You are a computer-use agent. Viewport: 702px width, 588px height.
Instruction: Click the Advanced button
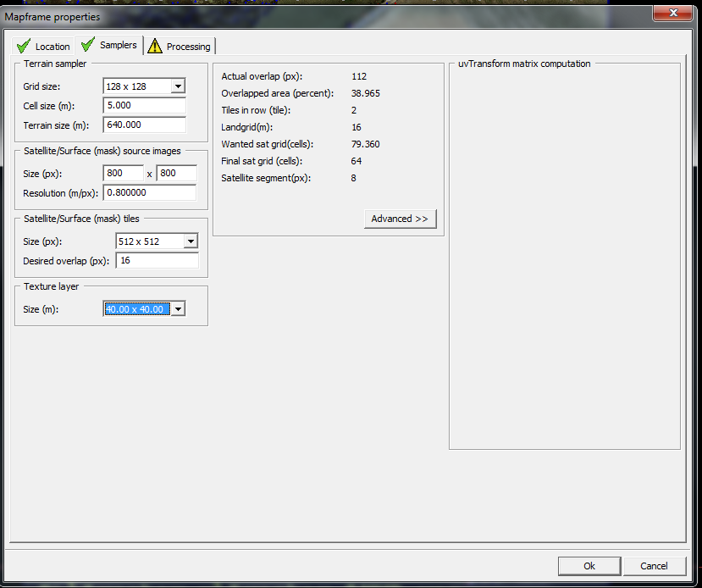pos(400,219)
